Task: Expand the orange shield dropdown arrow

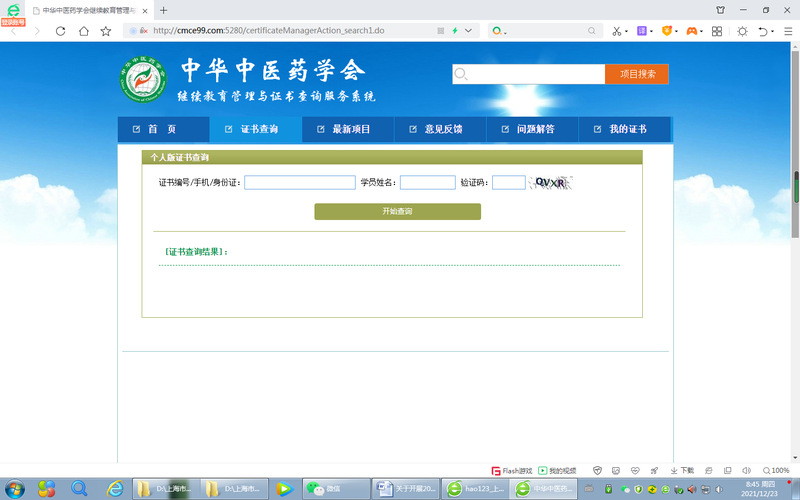Action: click(677, 31)
